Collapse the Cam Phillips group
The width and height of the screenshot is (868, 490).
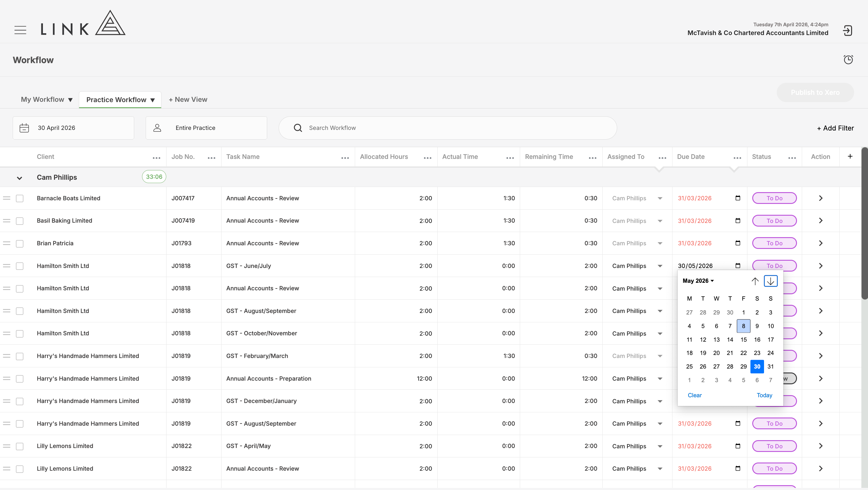(x=20, y=178)
